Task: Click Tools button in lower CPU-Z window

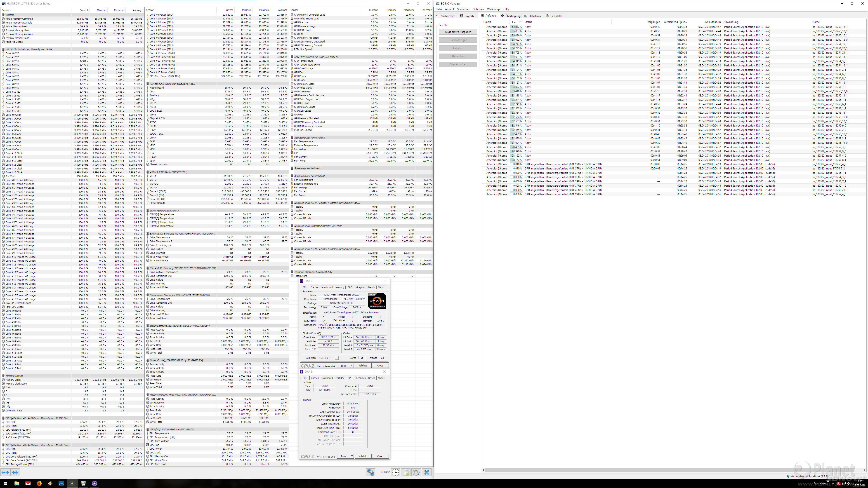Action: 343,456
